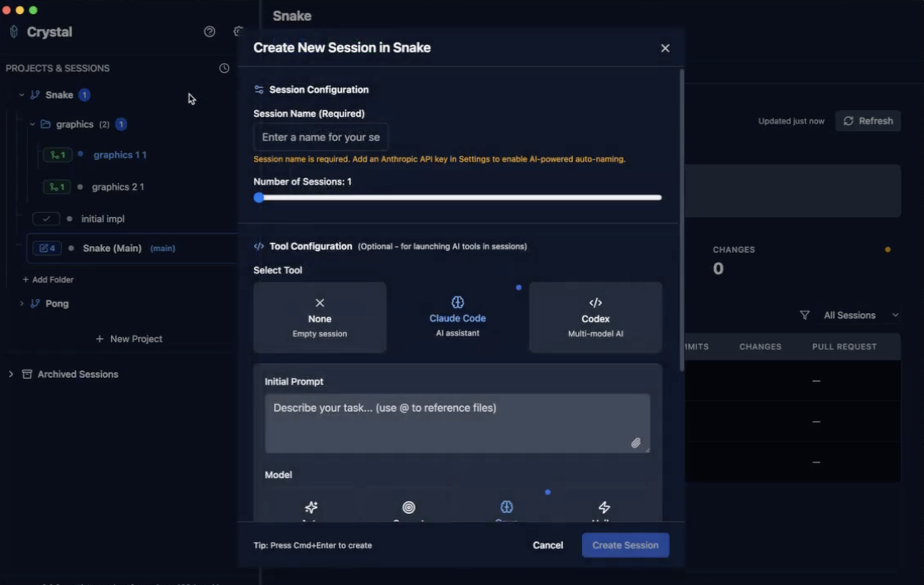Select the brain model icon
The height and width of the screenshot is (585, 924).
click(506, 507)
